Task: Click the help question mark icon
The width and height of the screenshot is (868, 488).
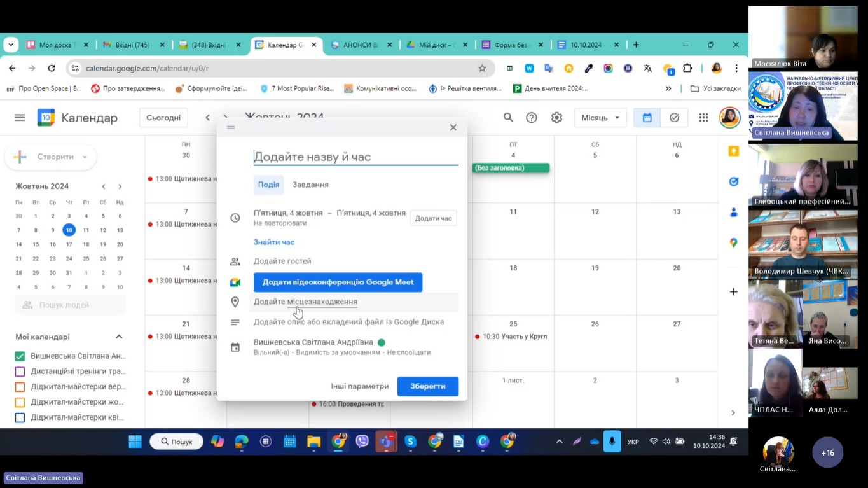Action: click(x=532, y=118)
